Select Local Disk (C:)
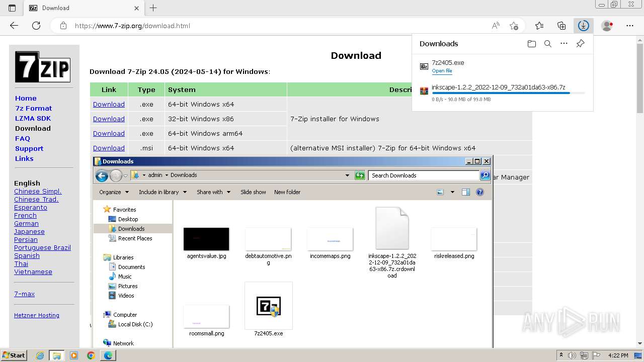 [135, 324]
